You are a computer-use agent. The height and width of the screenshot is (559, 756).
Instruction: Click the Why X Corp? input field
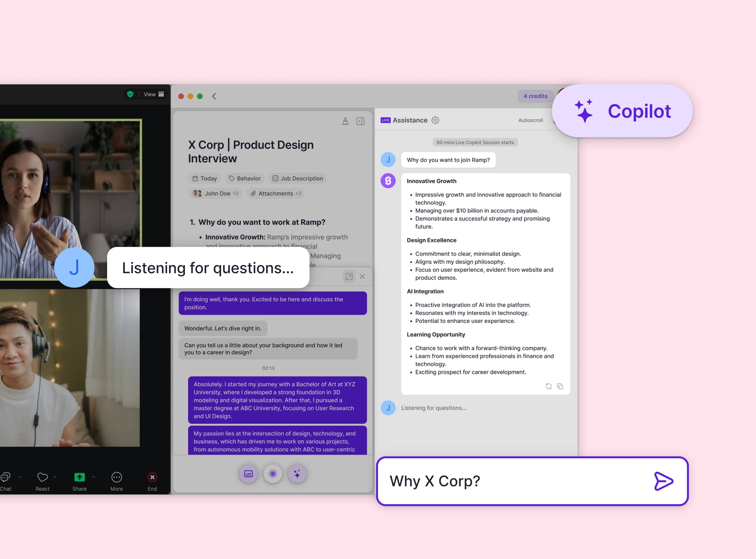tap(532, 481)
